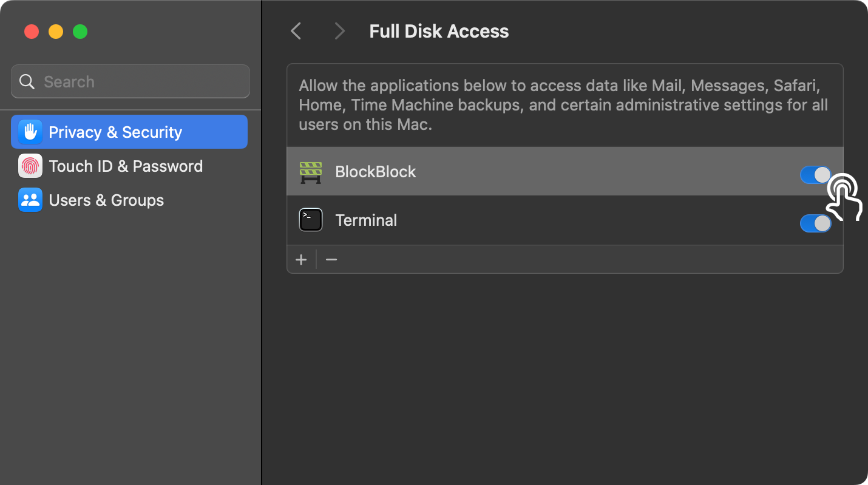Click the BlockBlock barrier app icon
This screenshot has height=485, width=868.
click(x=311, y=172)
